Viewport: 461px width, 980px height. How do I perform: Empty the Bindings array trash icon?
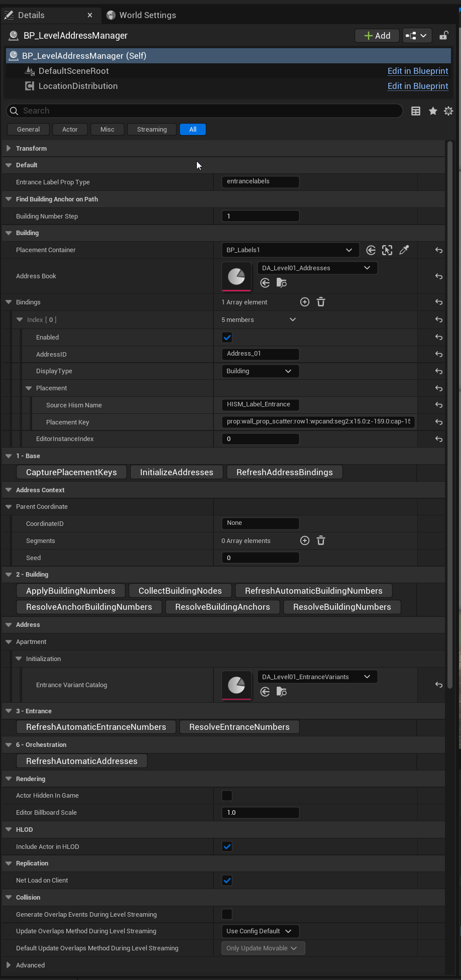pyautogui.click(x=321, y=302)
